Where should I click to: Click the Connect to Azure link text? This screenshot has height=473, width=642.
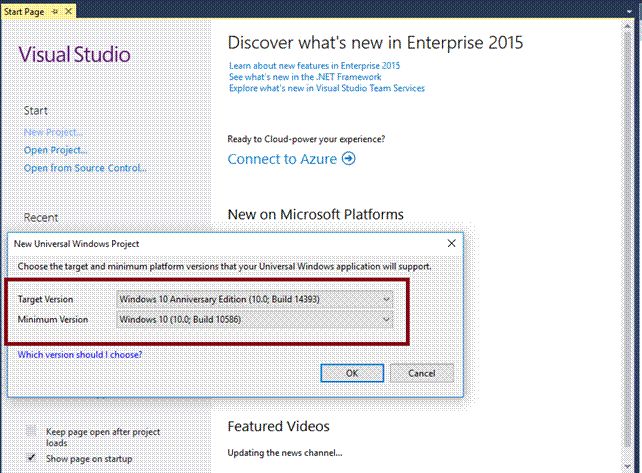point(282,159)
